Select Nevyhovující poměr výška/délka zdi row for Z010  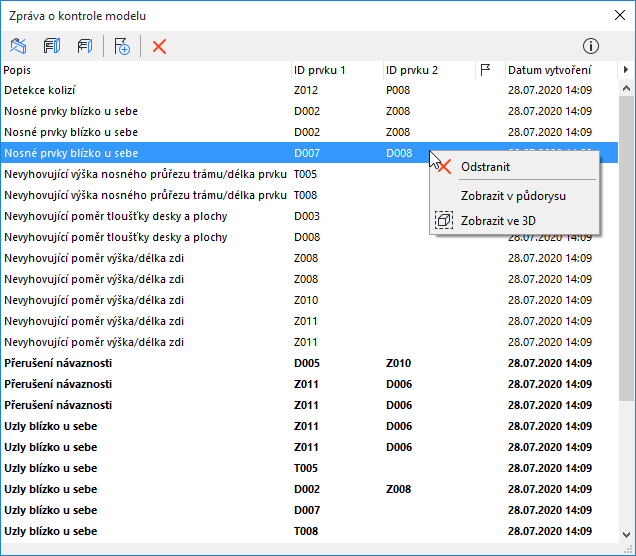pyautogui.click(x=310, y=300)
